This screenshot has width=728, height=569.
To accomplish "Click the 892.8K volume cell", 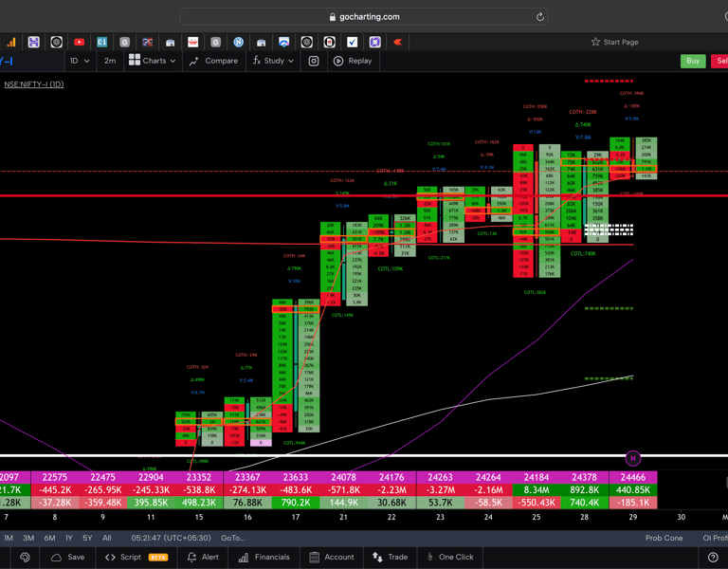I will pos(585,489).
